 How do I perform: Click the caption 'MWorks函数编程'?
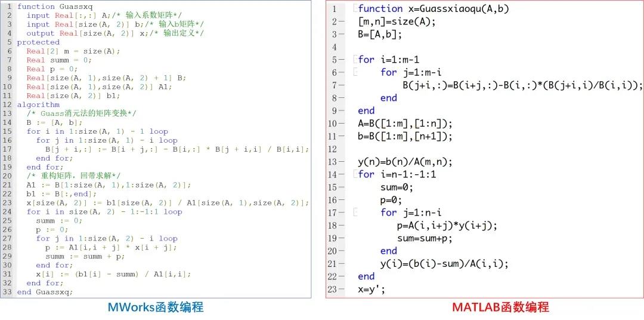[x=155, y=307]
